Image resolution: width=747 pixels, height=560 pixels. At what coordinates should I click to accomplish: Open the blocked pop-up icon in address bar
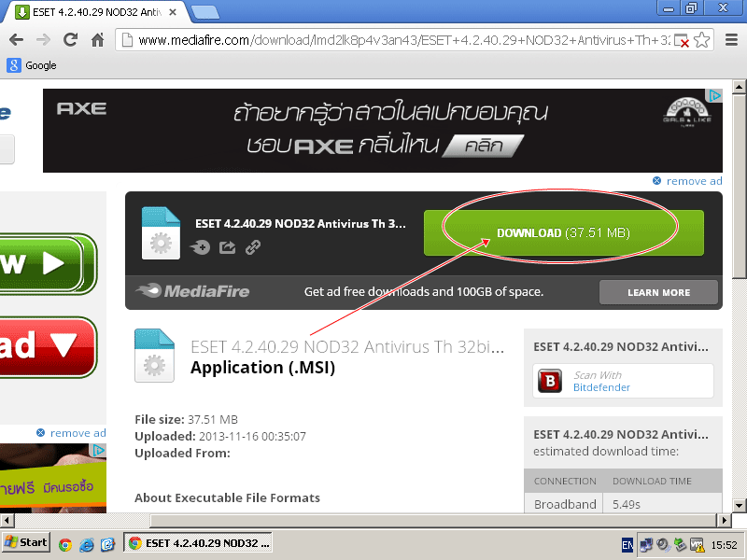coord(682,41)
